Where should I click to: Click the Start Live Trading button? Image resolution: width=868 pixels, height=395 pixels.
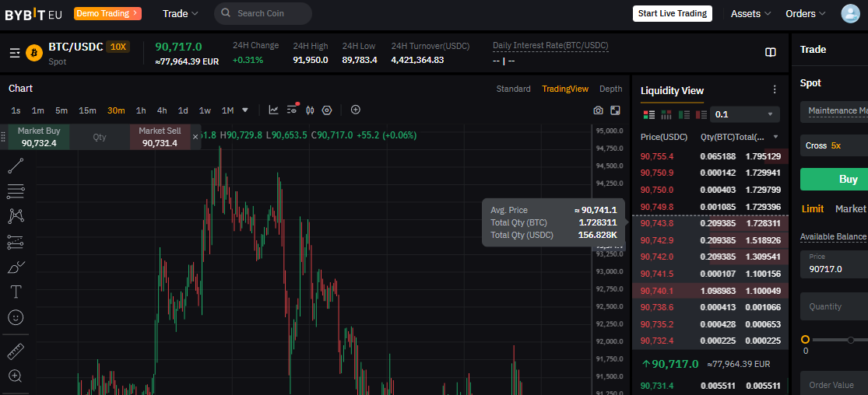(672, 13)
